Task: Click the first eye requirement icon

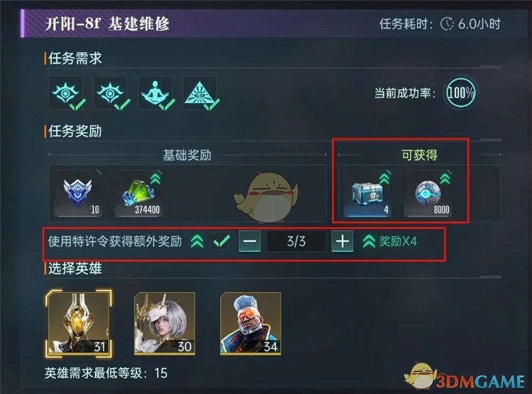Action: [66, 92]
